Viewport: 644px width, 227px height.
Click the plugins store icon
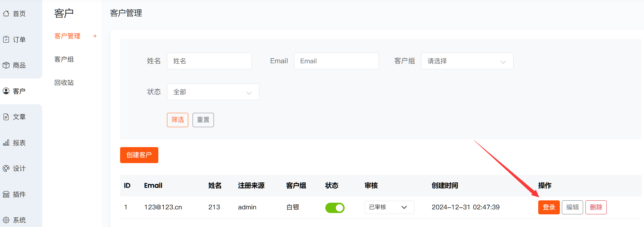(x=6, y=194)
